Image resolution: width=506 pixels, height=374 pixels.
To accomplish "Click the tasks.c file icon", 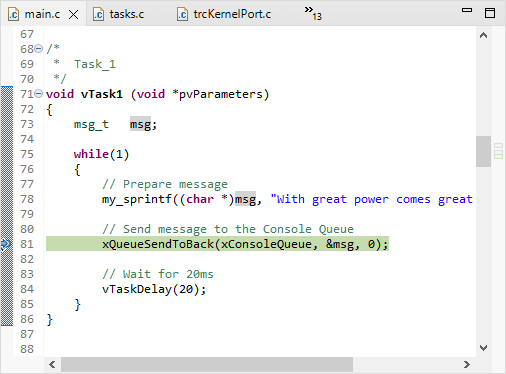I will point(98,15).
